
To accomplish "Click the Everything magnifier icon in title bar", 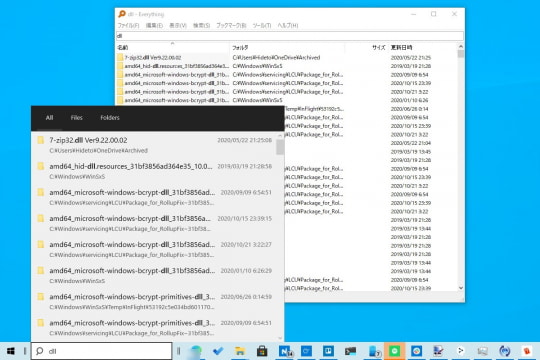I will (122, 14).
